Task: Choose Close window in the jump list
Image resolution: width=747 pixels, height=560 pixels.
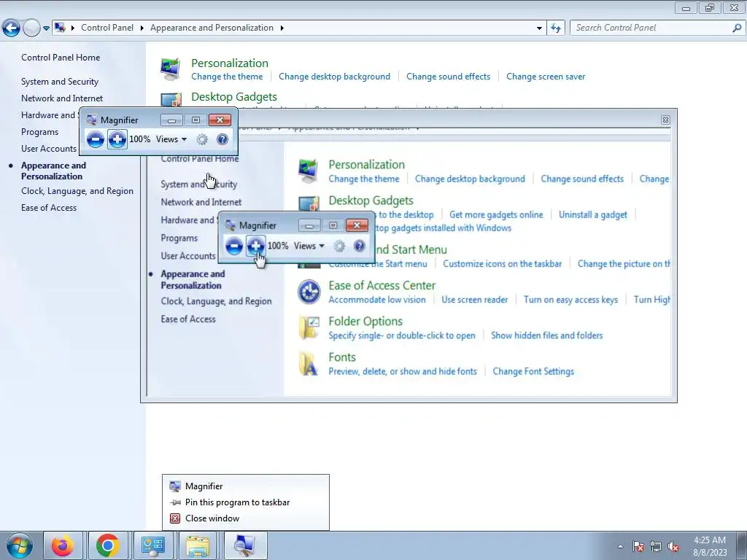Action: coord(245,518)
